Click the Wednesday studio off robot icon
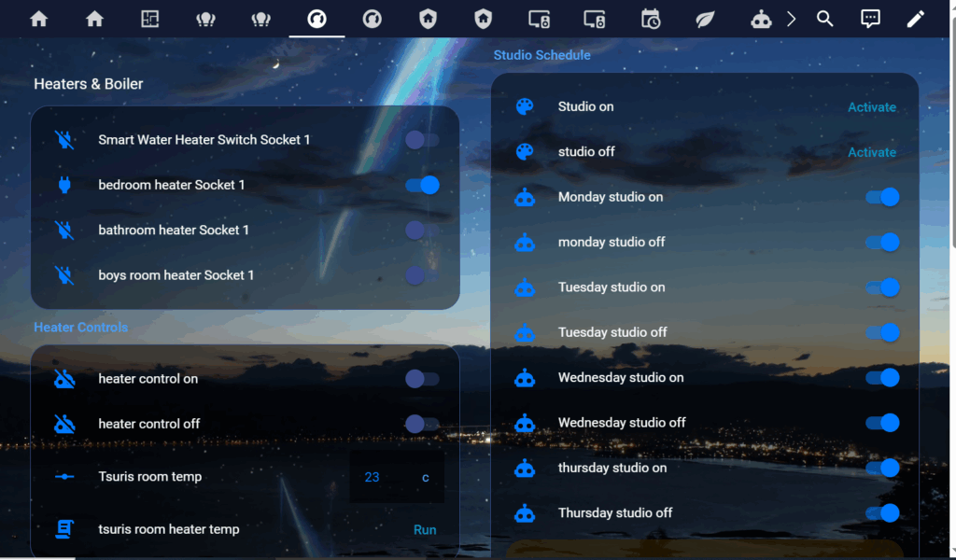Image resolution: width=956 pixels, height=560 pixels. click(x=525, y=422)
